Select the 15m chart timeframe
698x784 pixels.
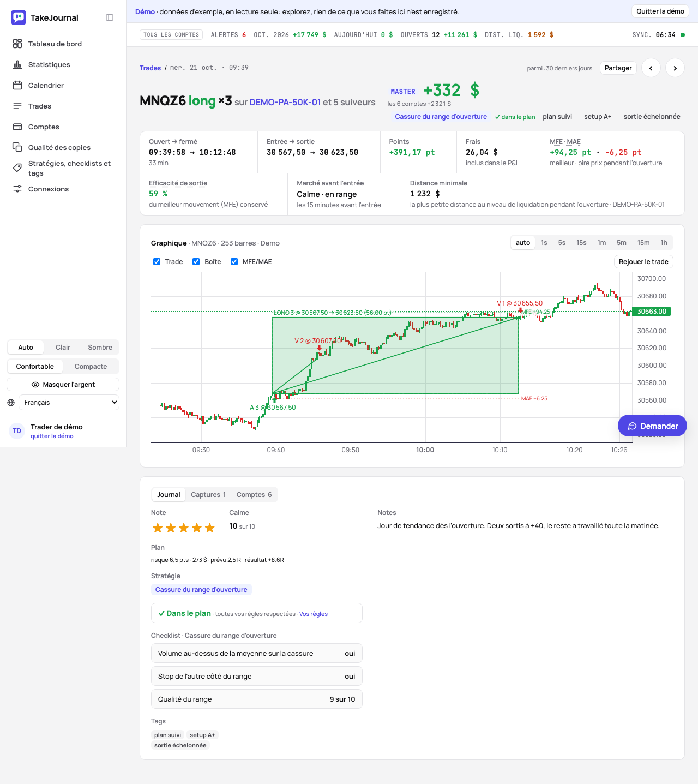(643, 243)
